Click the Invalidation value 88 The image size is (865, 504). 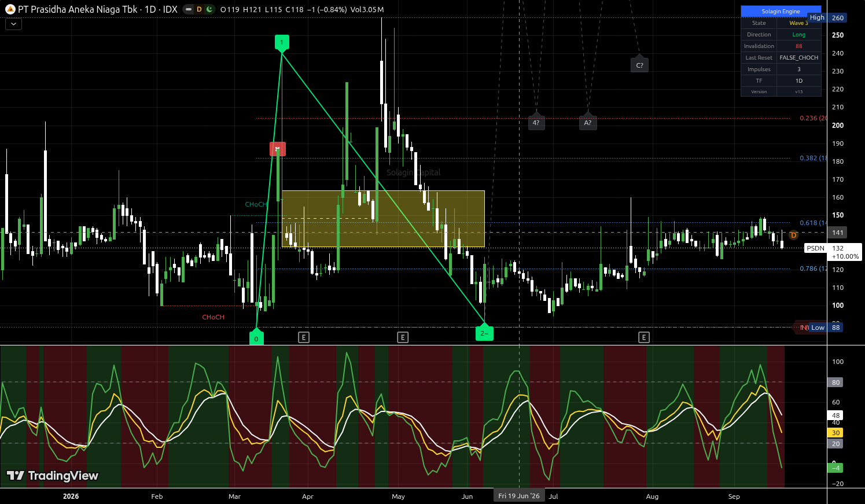coord(798,46)
